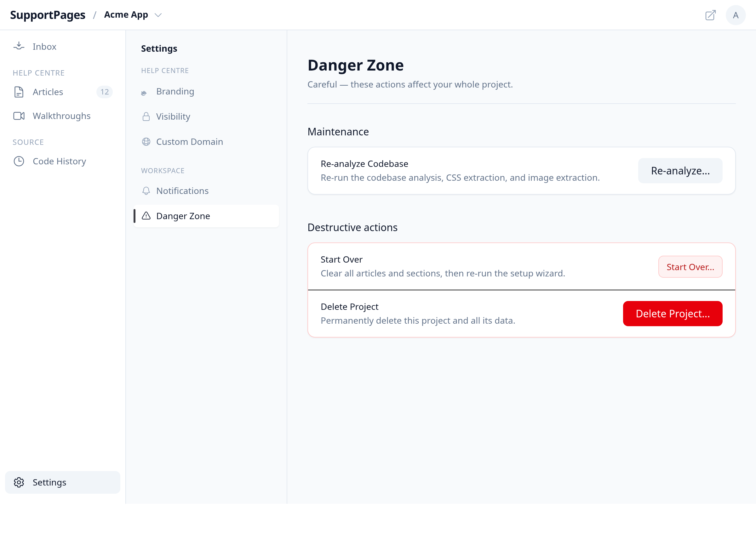Open Branding settings

coord(206,92)
